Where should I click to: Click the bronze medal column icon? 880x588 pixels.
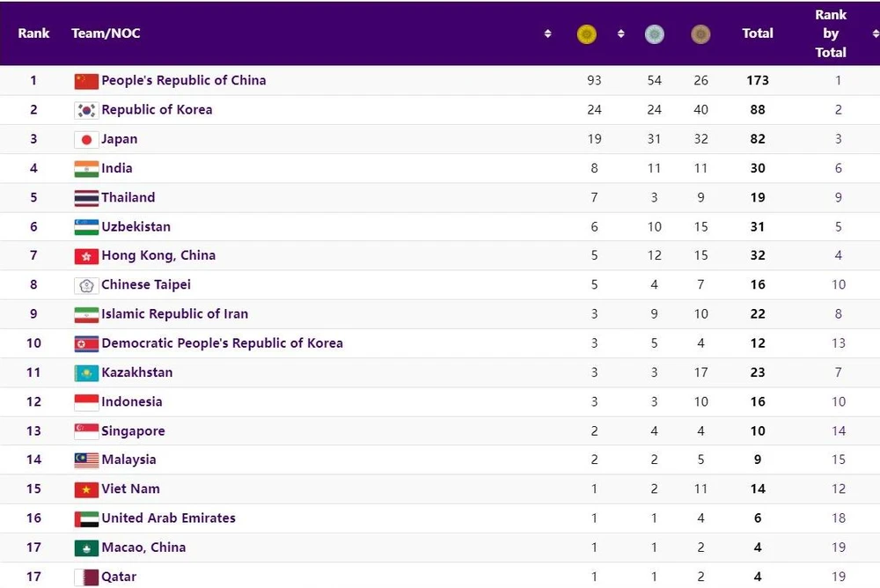pyautogui.click(x=700, y=34)
